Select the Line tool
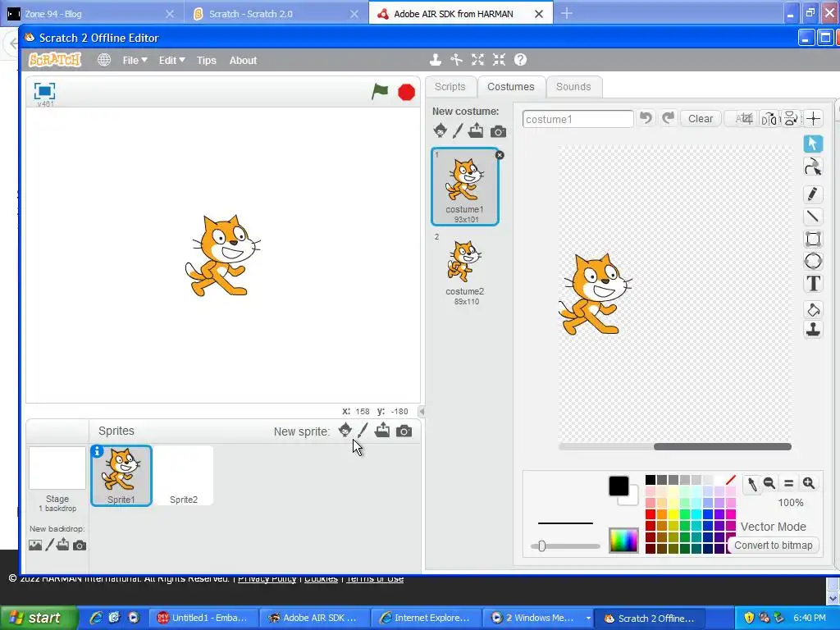 [x=813, y=217]
